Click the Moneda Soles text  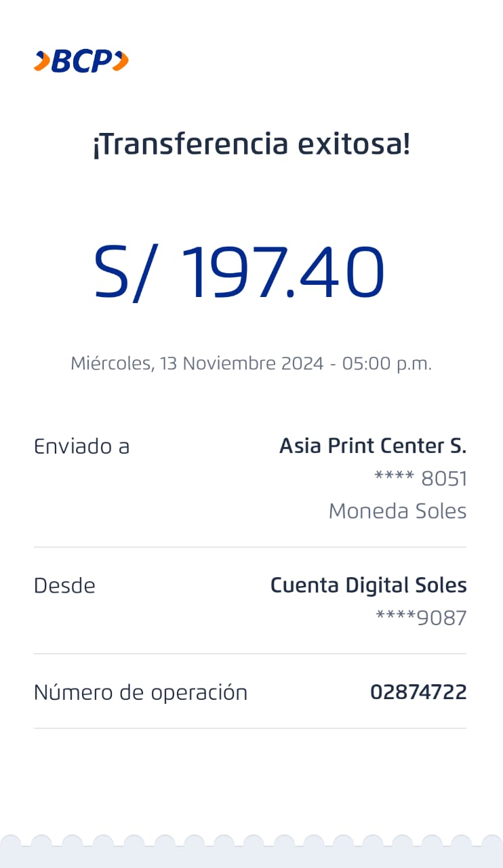coord(397,511)
